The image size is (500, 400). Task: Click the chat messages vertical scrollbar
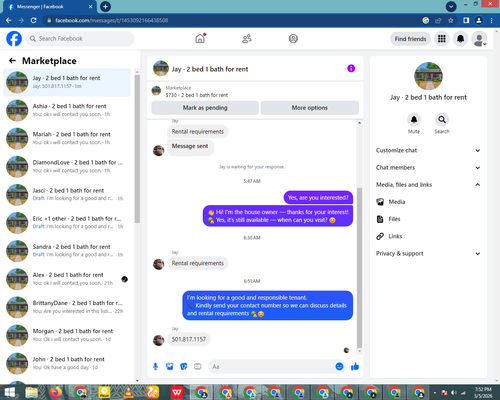pos(359,268)
